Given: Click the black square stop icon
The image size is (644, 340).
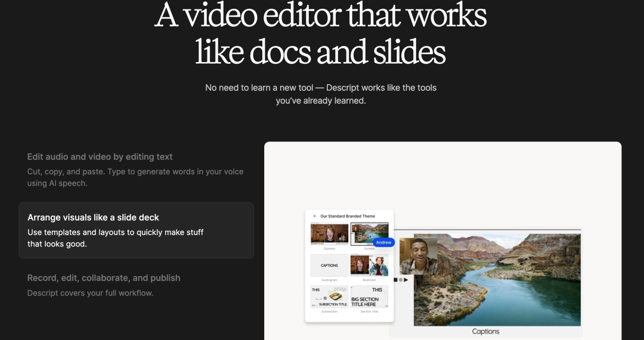Looking at the screenshot, I should (x=395, y=280).
